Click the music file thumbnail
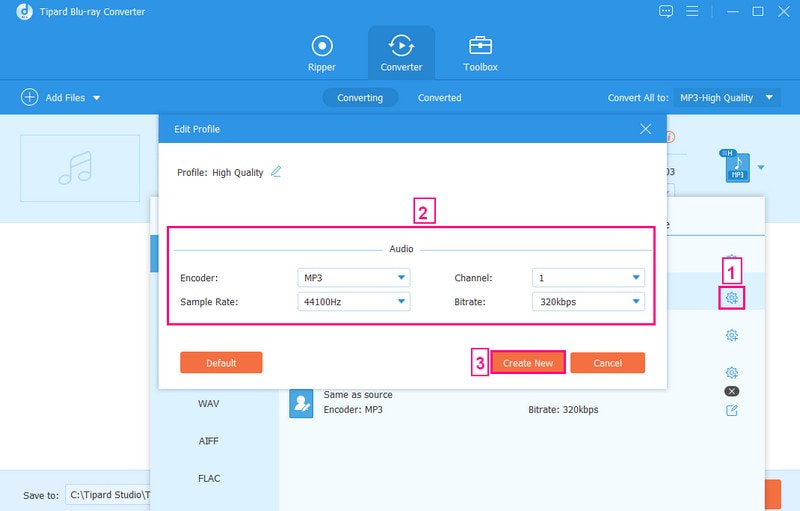 click(x=80, y=168)
